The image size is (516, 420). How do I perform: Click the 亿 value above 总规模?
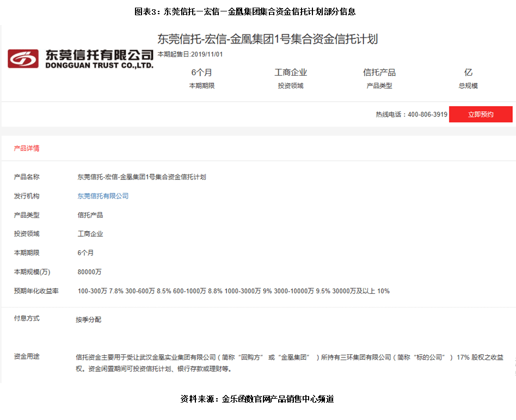point(468,72)
